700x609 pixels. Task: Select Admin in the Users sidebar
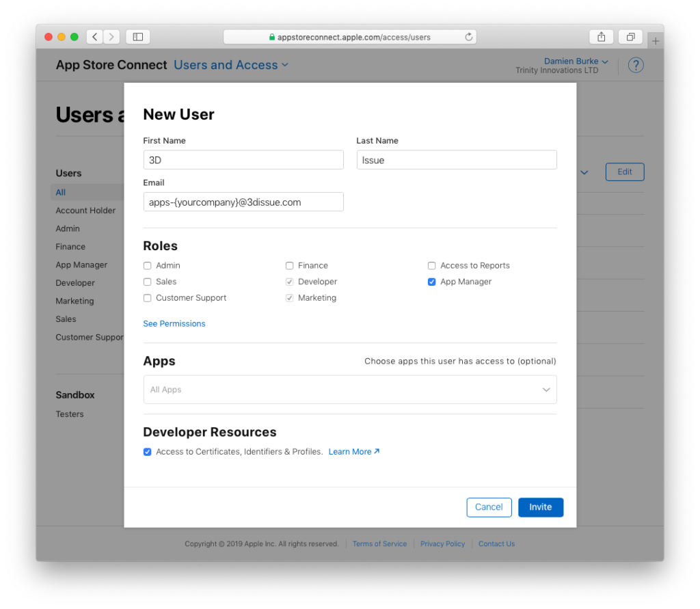click(x=68, y=228)
